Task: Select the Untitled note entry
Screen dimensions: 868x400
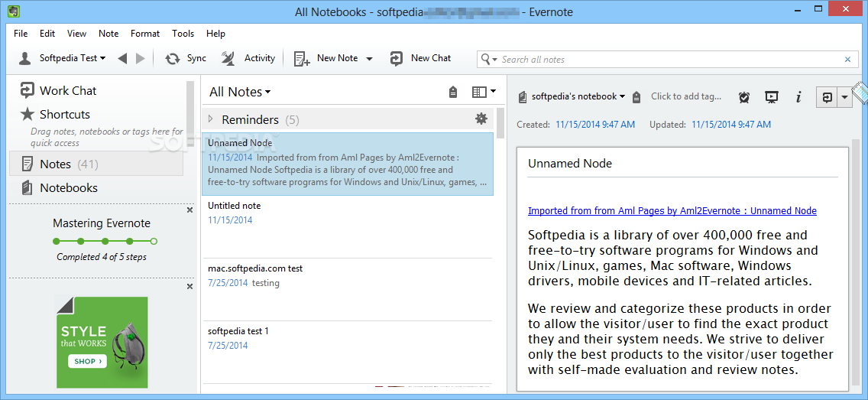Action: click(x=348, y=226)
